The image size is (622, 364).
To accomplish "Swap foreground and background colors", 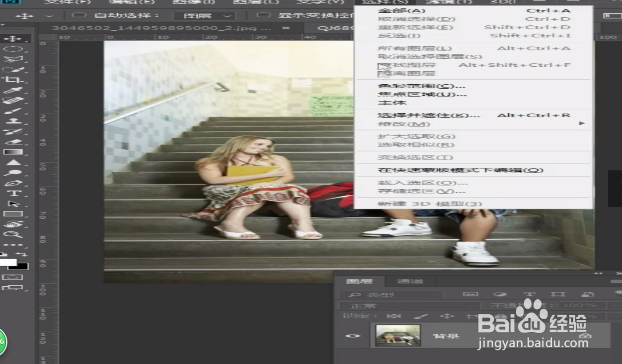I will pos(22,254).
